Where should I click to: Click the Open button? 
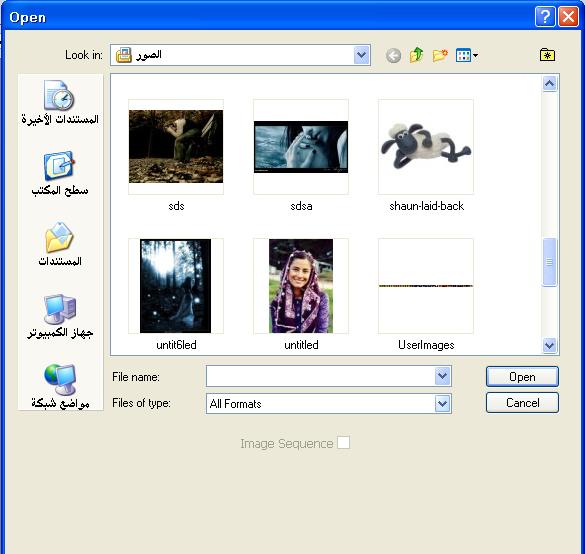522,376
